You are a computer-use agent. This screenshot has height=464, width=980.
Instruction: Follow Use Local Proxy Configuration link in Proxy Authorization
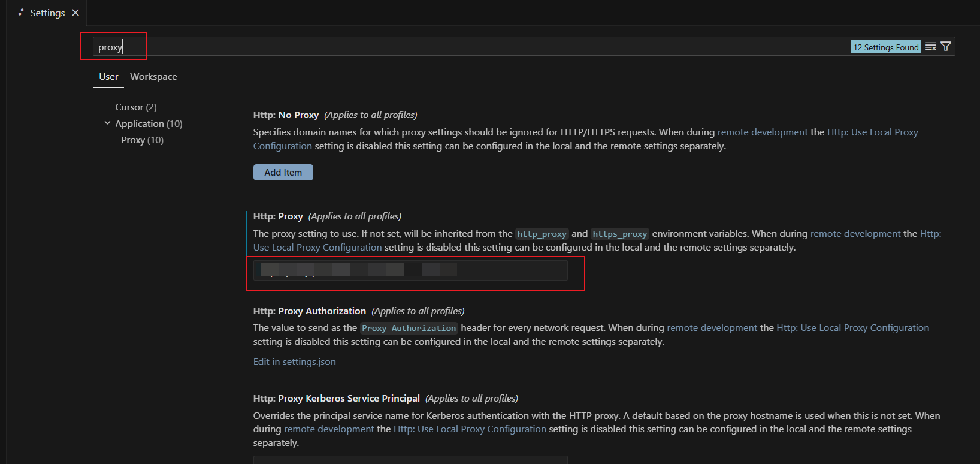point(852,328)
